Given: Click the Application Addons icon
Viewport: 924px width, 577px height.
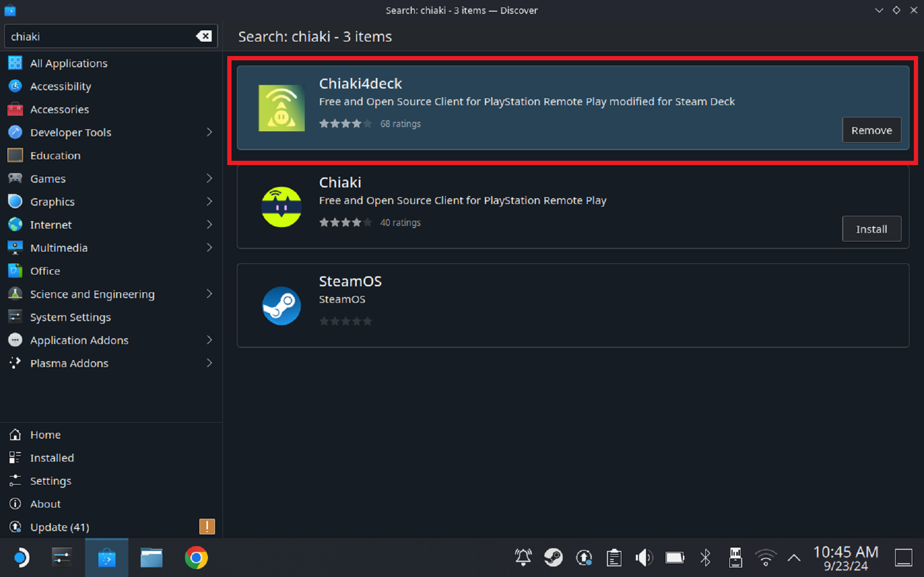Looking at the screenshot, I should point(15,340).
